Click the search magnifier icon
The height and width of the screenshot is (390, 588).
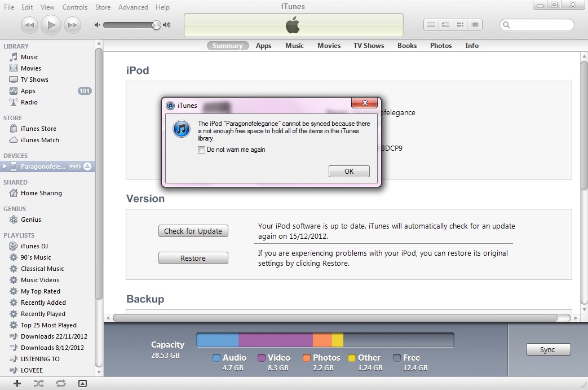click(x=506, y=25)
